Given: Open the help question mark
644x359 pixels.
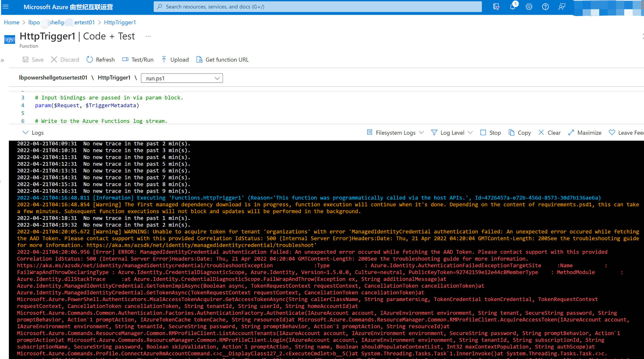Looking at the screenshot, I should pos(545,7).
